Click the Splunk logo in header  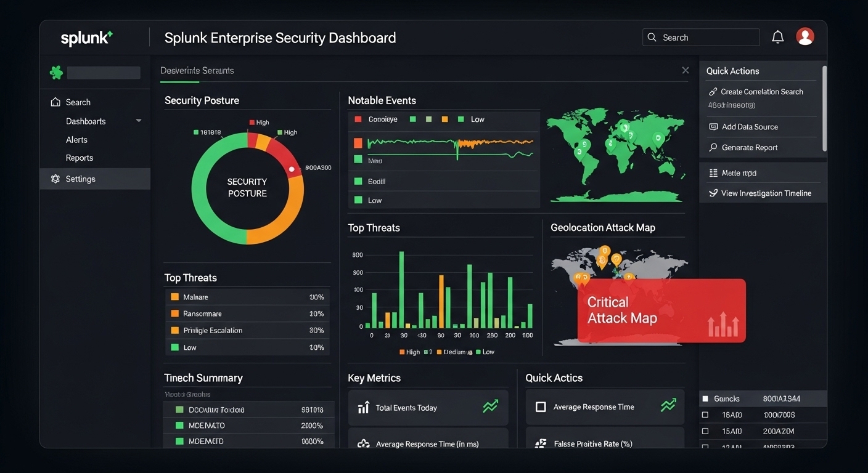(x=86, y=38)
